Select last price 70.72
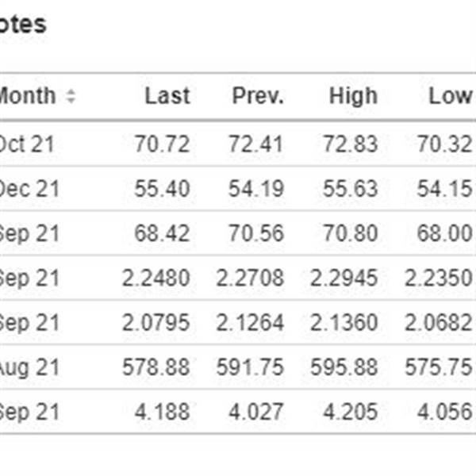 (162, 144)
